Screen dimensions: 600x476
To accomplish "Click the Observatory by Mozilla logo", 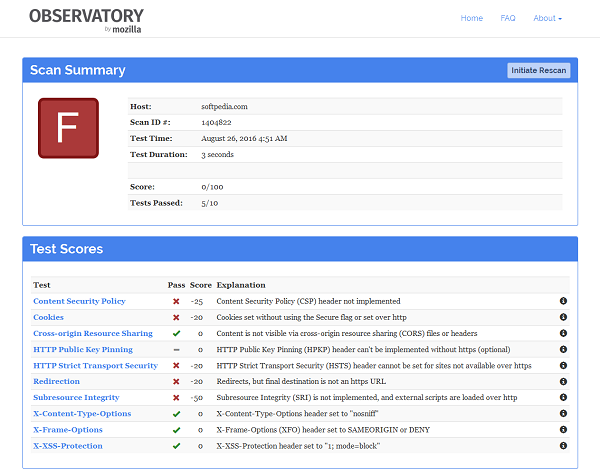I will 85,19.
